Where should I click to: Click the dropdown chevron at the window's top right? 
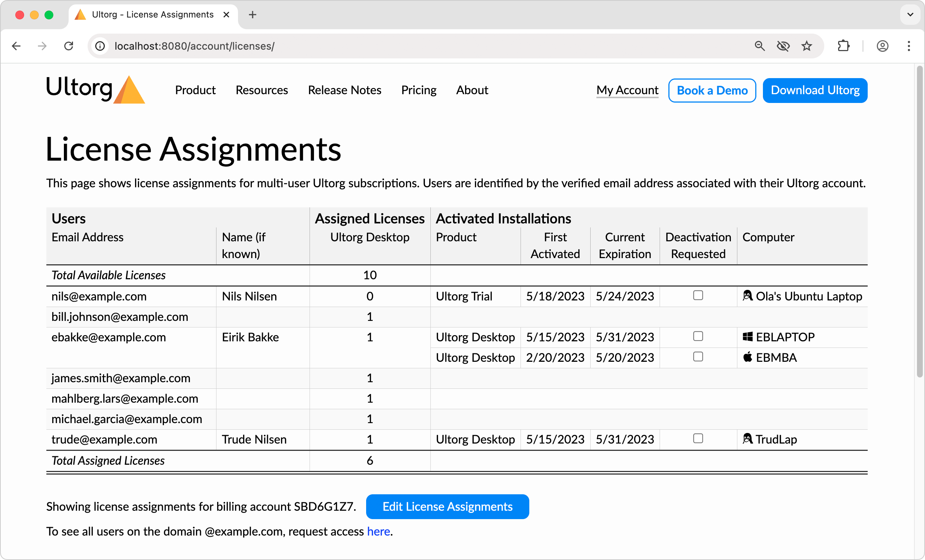pyautogui.click(x=910, y=15)
